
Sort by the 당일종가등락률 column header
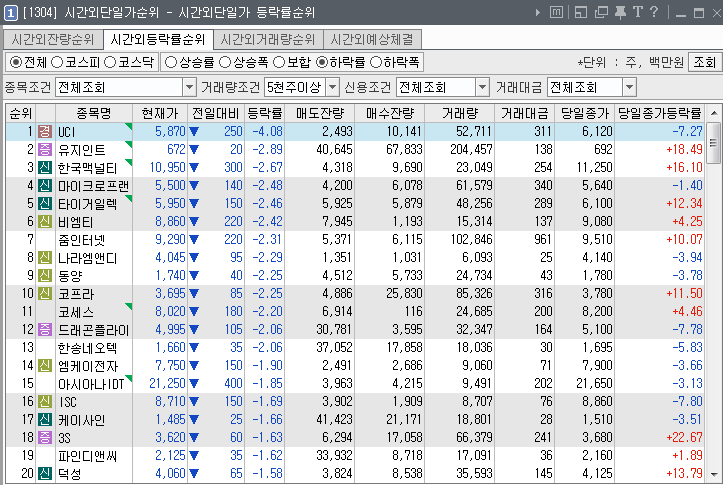click(659, 113)
